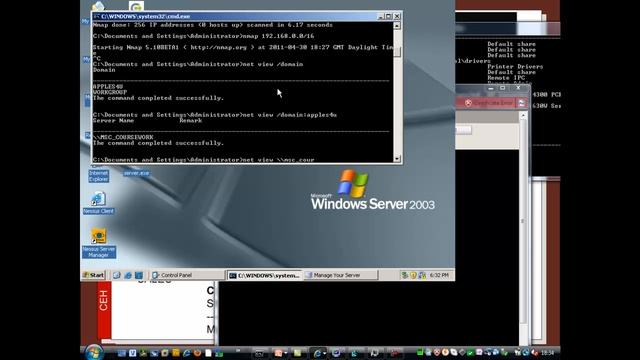Select the Internet Explorer desktop icon label
Image resolution: width=640 pixels, height=360 pixels.
click(x=98, y=176)
